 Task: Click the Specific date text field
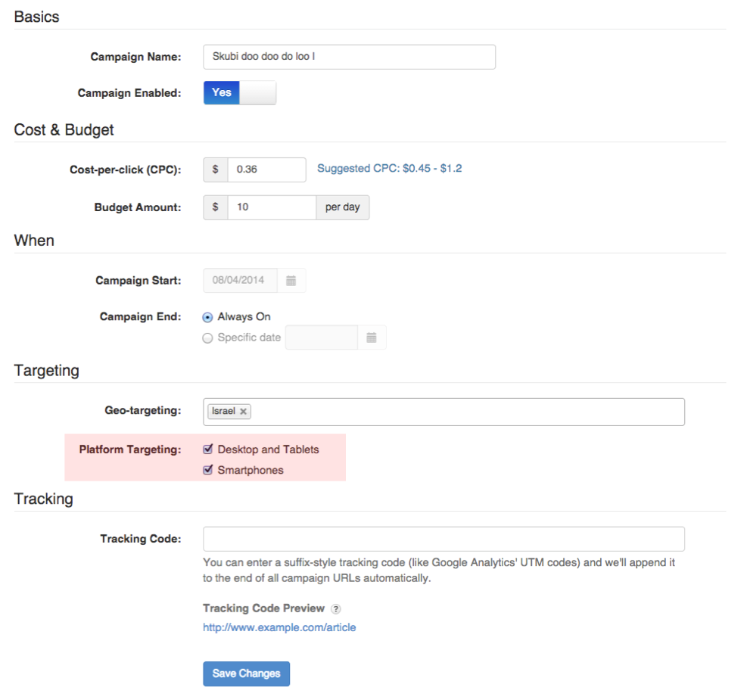[321, 338]
